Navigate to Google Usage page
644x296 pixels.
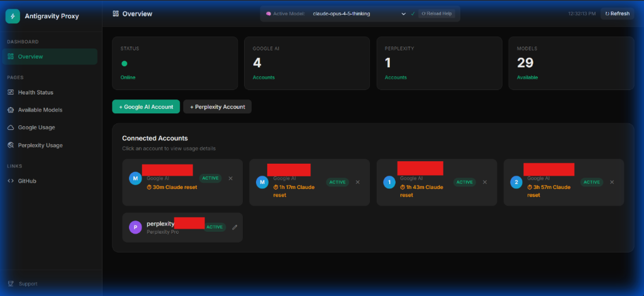50,127
